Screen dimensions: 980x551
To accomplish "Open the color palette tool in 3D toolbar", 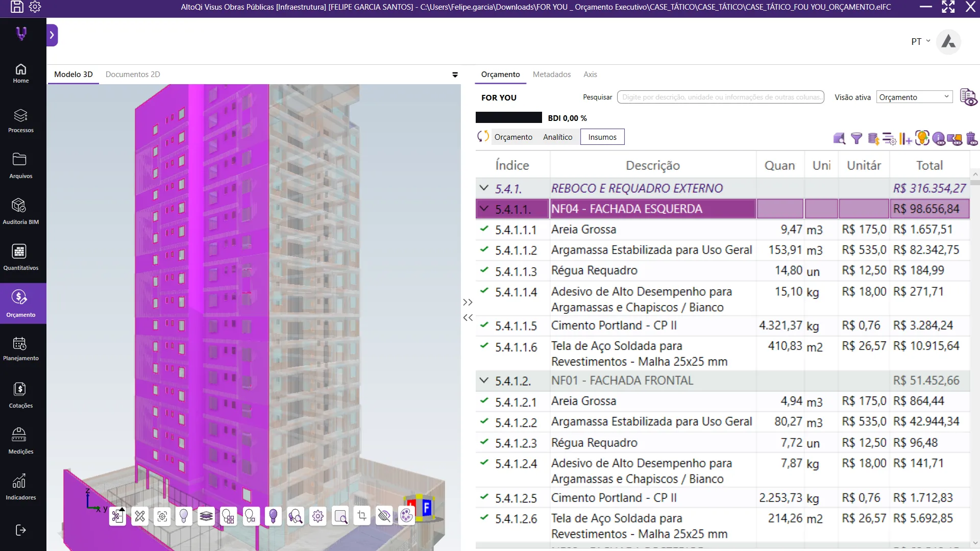I will coord(406,516).
